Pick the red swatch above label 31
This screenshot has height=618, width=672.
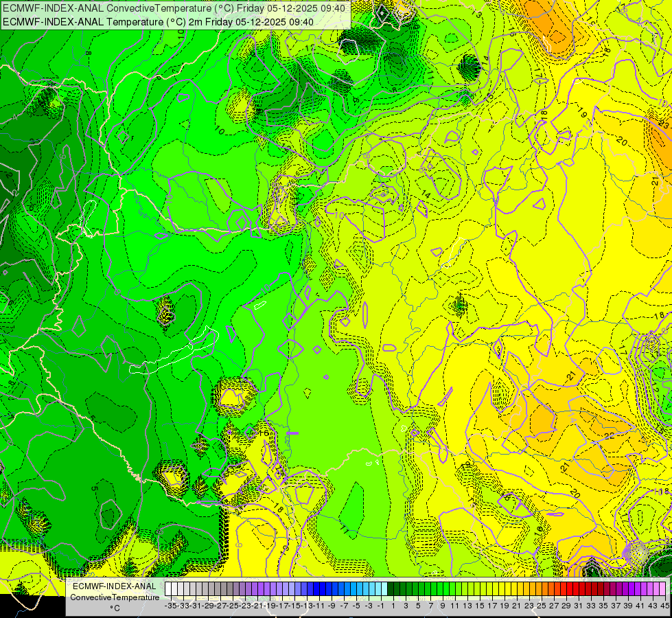click(x=576, y=588)
